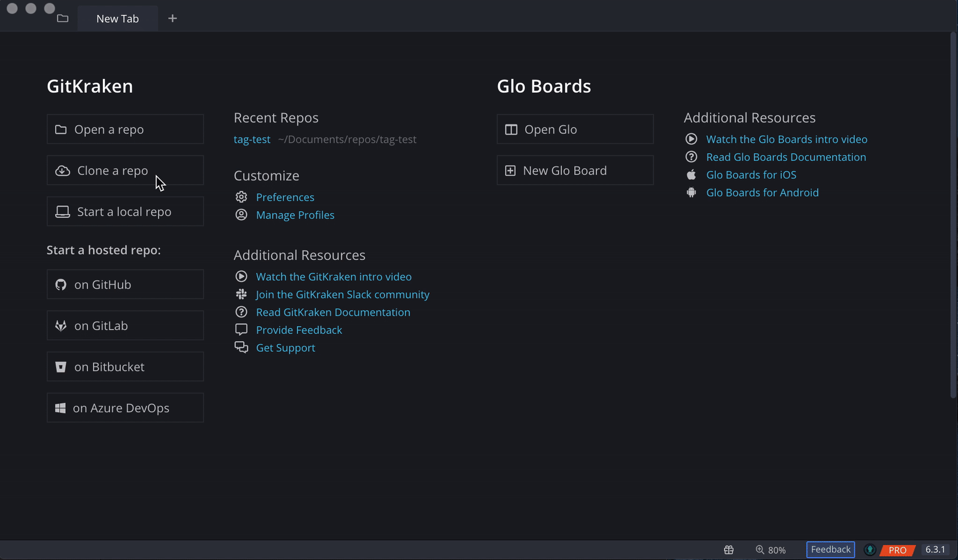Open Glo Boards for iOS link
This screenshot has width=958, height=560.
[751, 175]
